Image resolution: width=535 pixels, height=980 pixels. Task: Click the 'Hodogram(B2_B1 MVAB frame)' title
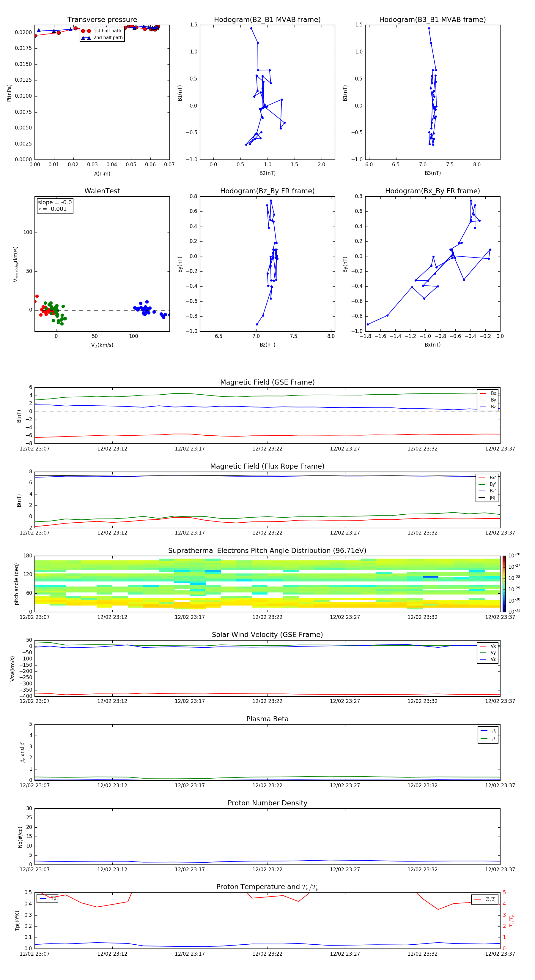[267, 20]
